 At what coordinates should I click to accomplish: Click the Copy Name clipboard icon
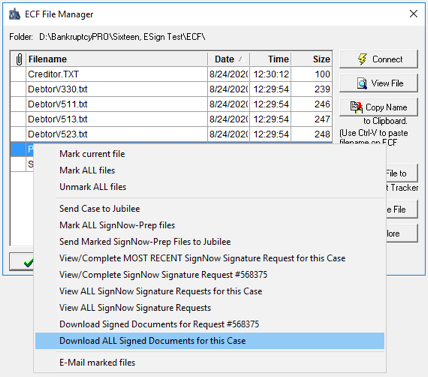tap(356, 107)
